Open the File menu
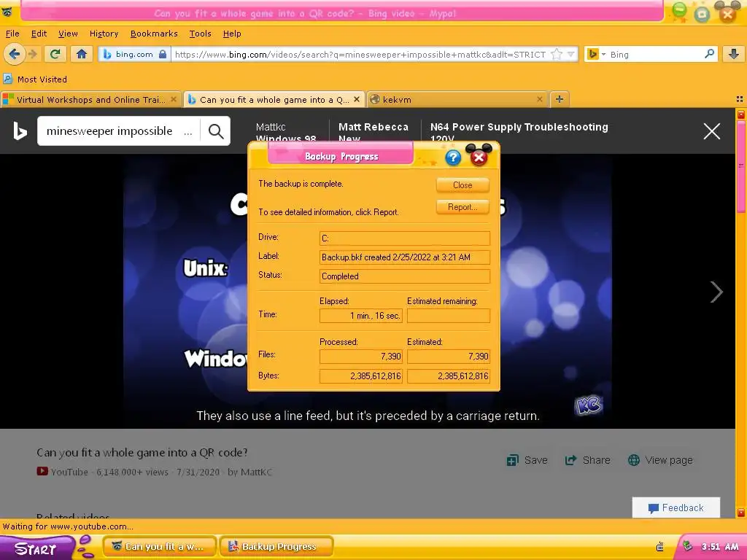The image size is (747, 560). pos(12,34)
